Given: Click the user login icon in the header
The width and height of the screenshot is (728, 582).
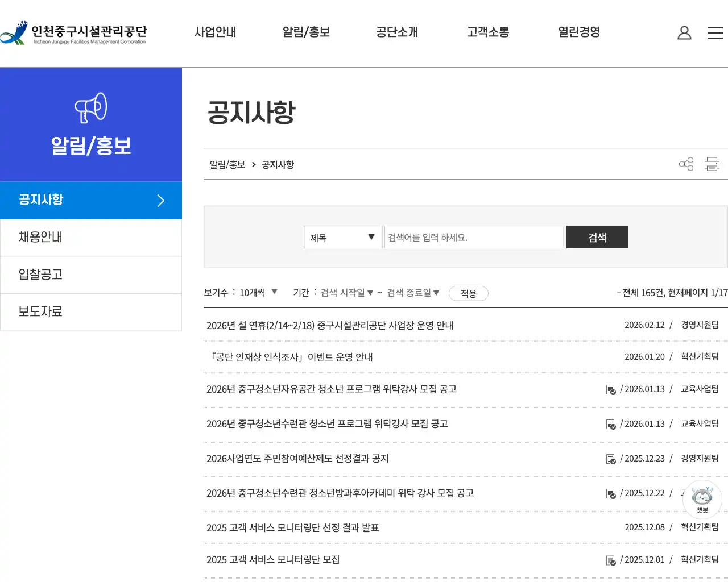Looking at the screenshot, I should (684, 32).
